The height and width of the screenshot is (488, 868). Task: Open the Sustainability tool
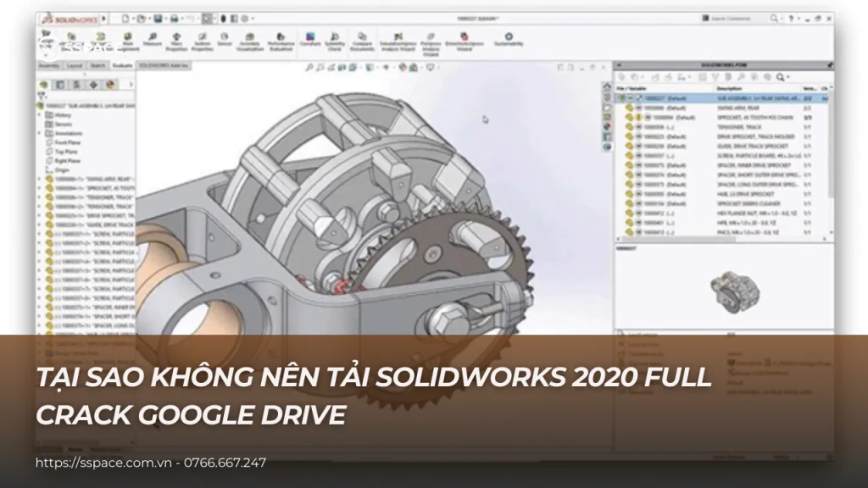(509, 40)
